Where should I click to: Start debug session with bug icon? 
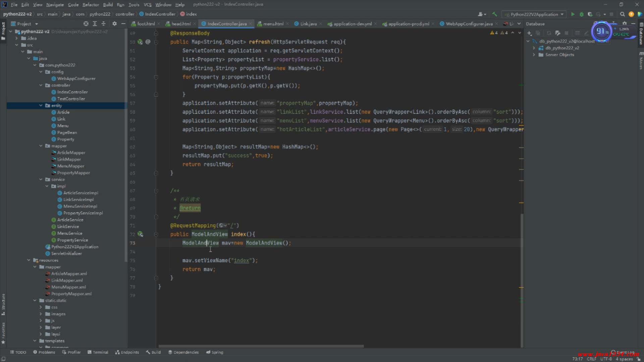[x=581, y=14]
